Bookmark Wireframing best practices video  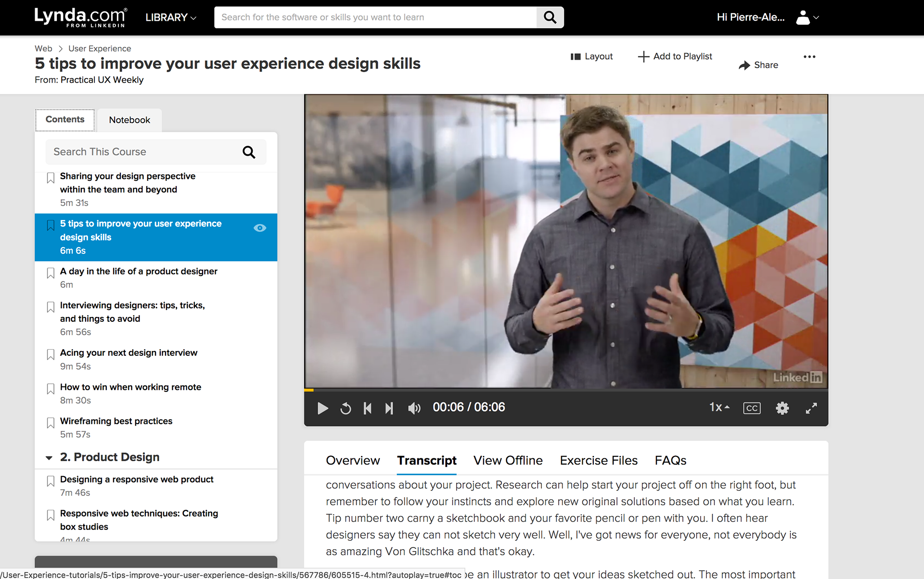pyautogui.click(x=51, y=423)
